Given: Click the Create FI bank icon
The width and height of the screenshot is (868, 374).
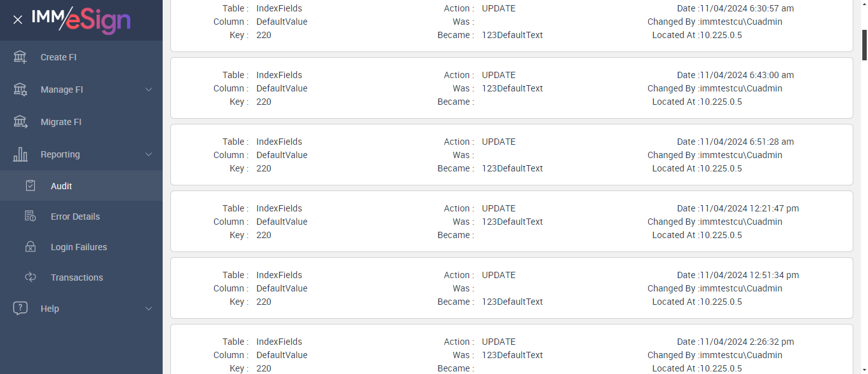Looking at the screenshot, I should coord(20,57).
